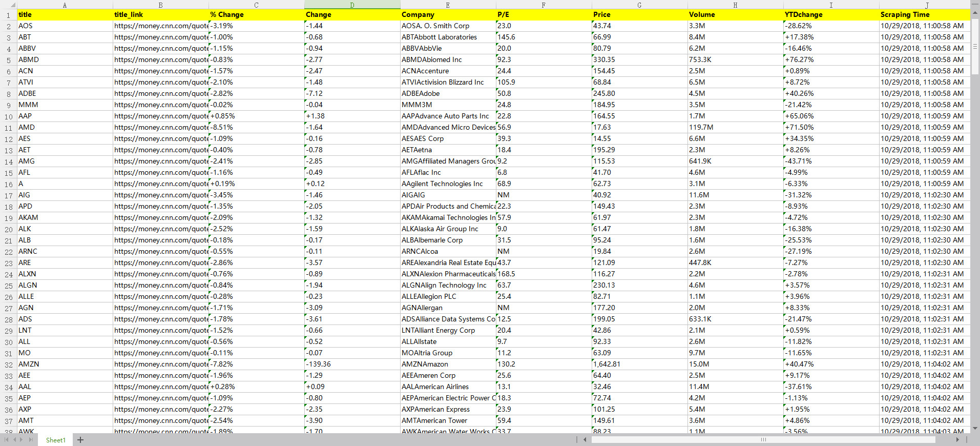Select the YTDchange cell -43.71%

coord(831,161)
